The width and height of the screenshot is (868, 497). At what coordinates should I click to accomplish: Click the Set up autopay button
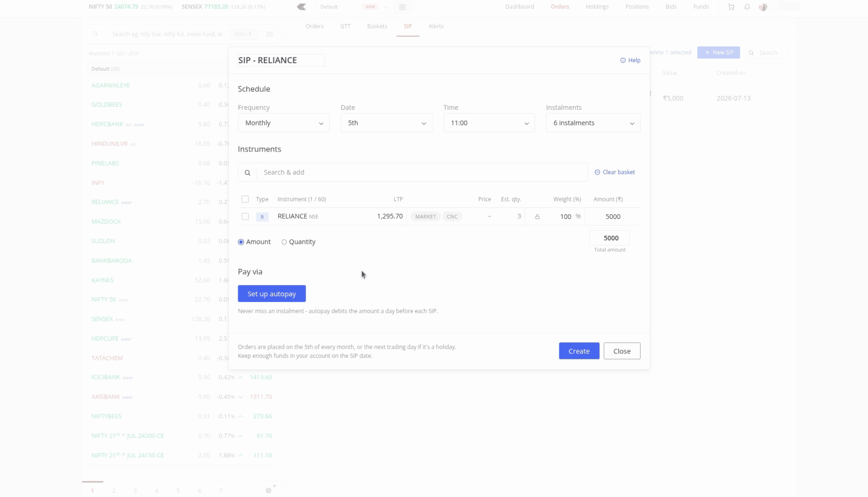pyautogui.click(x=272, y=293)
